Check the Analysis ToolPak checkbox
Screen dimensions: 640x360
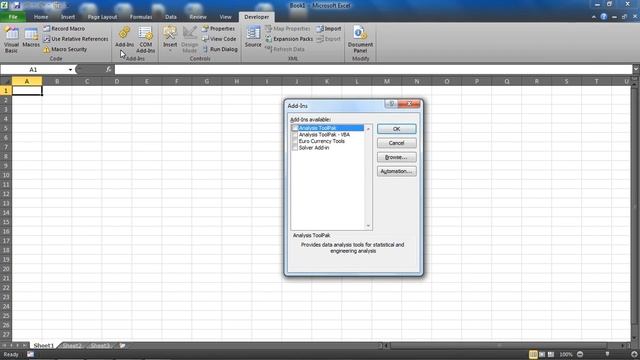(295, 128)
